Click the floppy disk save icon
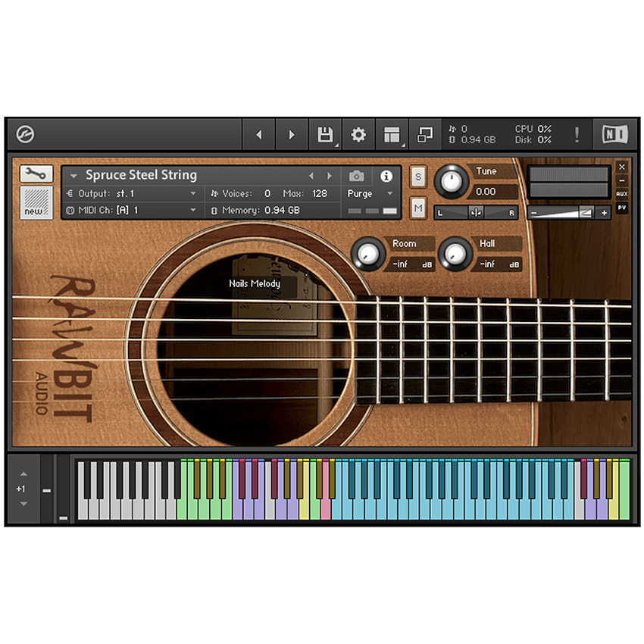This screenshot has height=644, width=644. click(x=325, y=134)
